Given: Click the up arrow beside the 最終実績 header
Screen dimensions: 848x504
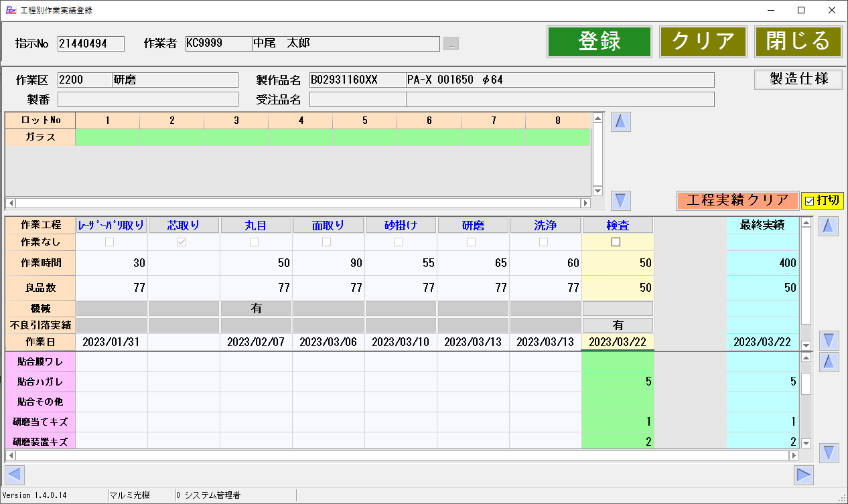Looking at the screenshot, I should click(x=829, y=226).
